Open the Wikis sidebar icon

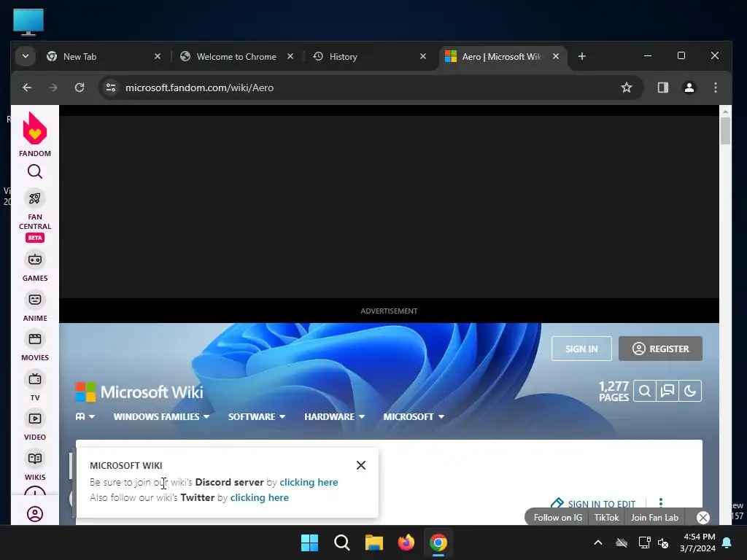pyautogui.click(x=35, y=459)
